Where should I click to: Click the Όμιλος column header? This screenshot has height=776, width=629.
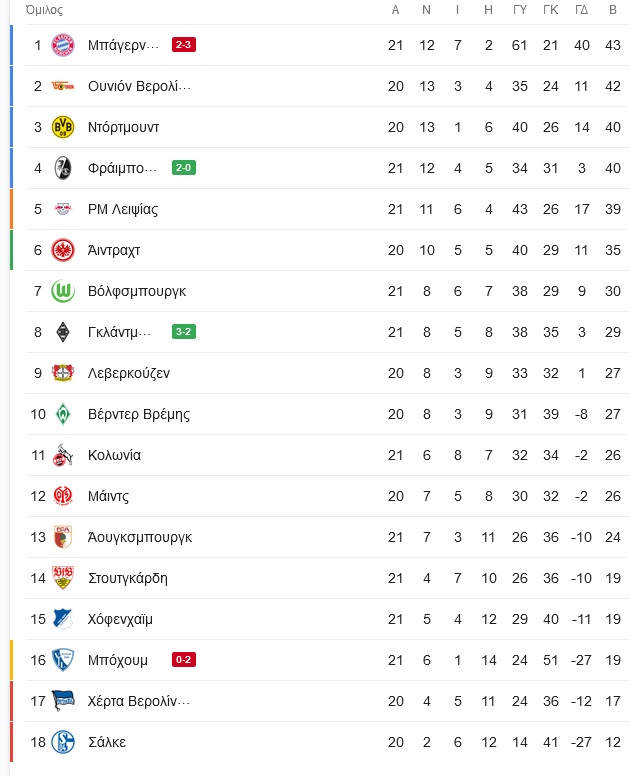(45, 10)
